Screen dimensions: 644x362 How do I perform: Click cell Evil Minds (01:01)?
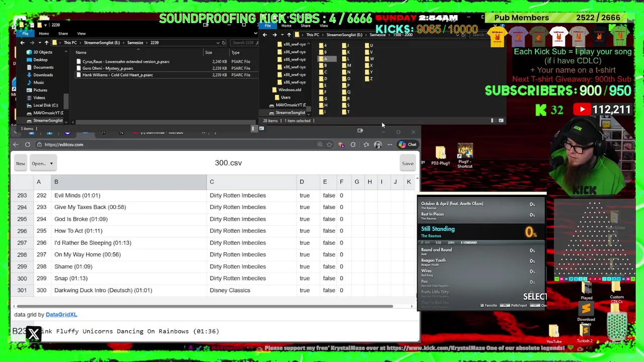[x=128, y=196]
